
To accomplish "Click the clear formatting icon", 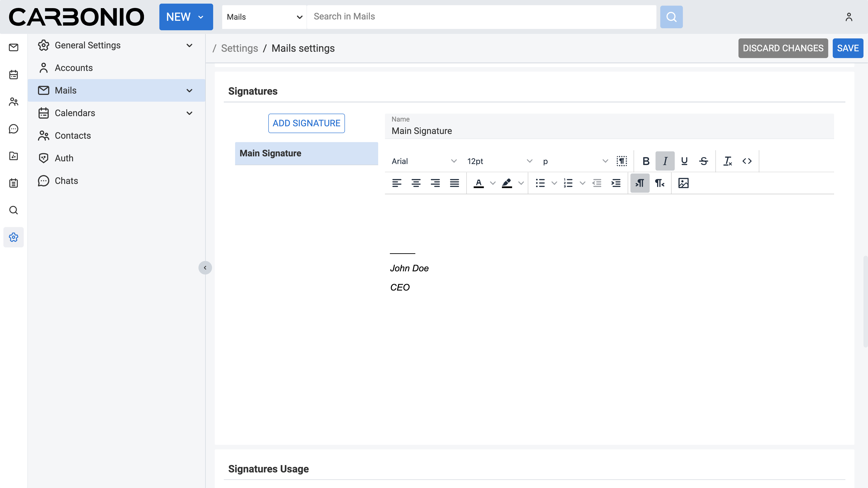I will point(727,161).
